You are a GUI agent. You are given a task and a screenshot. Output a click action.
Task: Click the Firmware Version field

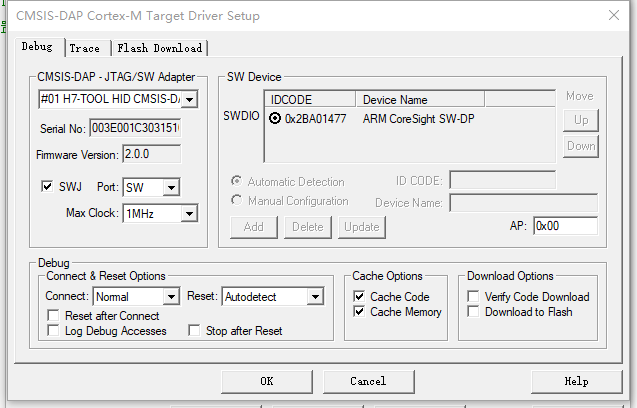click(x=152, y=154)
